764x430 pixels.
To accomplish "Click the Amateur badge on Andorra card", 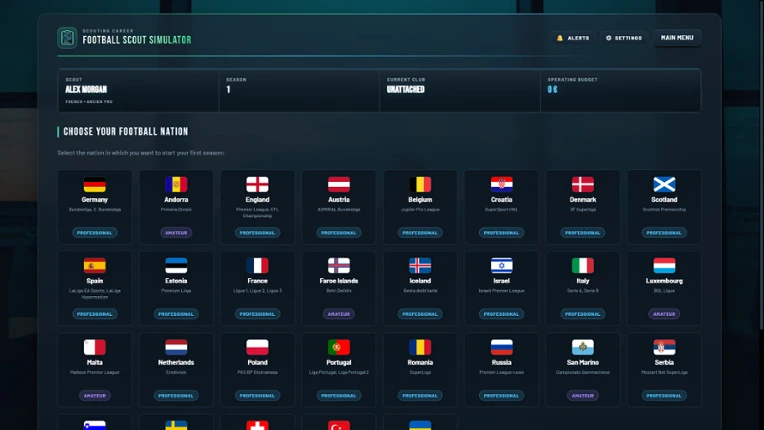I will [176, 233].
